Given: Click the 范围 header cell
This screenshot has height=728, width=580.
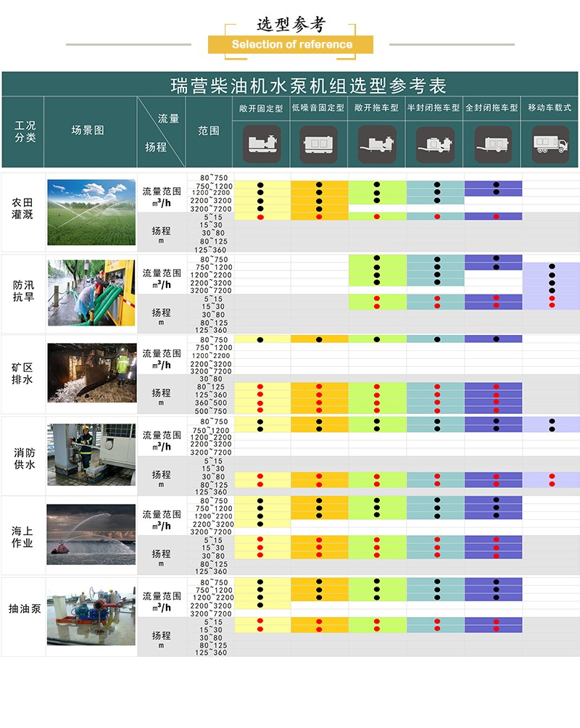Looking at the screenshot, I should click(209, 131).
